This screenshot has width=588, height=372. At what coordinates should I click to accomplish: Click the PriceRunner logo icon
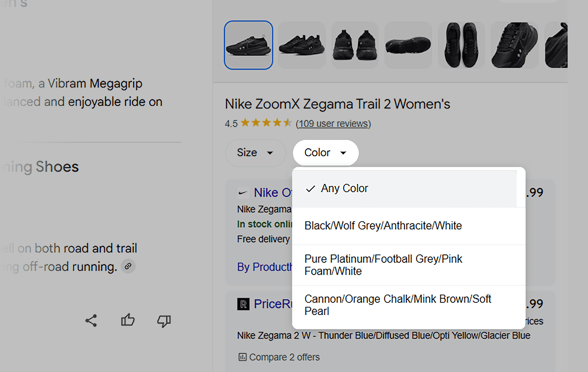click(x=243, y=304)
